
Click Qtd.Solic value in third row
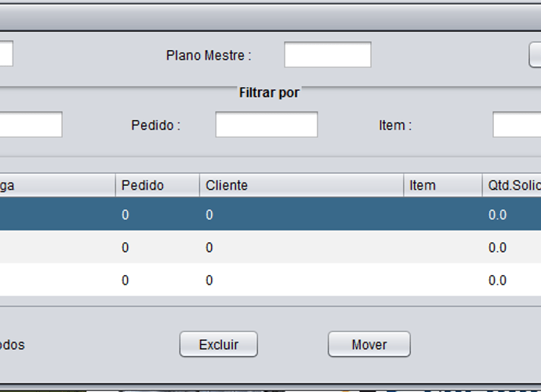497,280
